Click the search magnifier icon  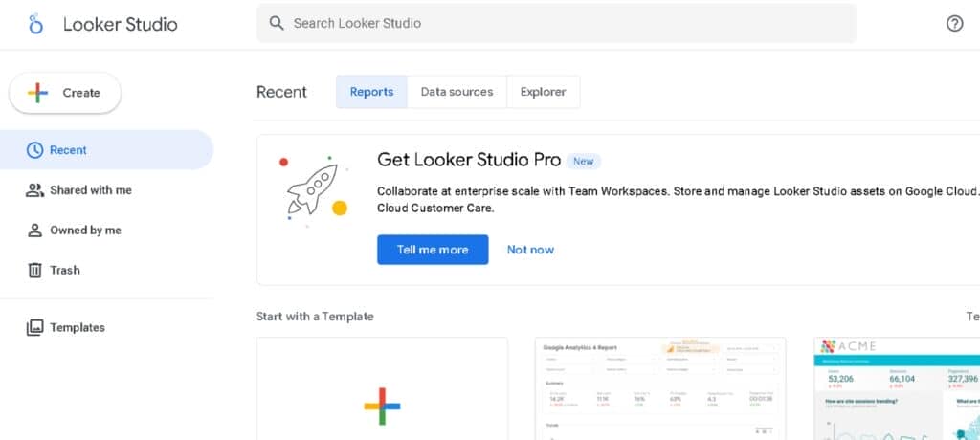tap(277, 23)
